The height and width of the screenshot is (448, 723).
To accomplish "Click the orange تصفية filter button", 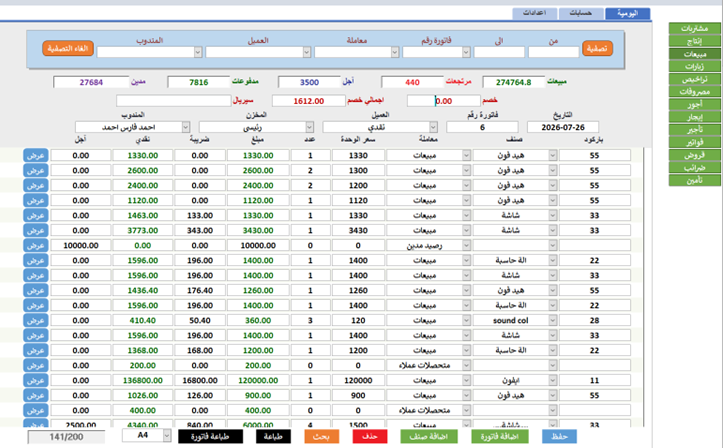I will [597, 48].
